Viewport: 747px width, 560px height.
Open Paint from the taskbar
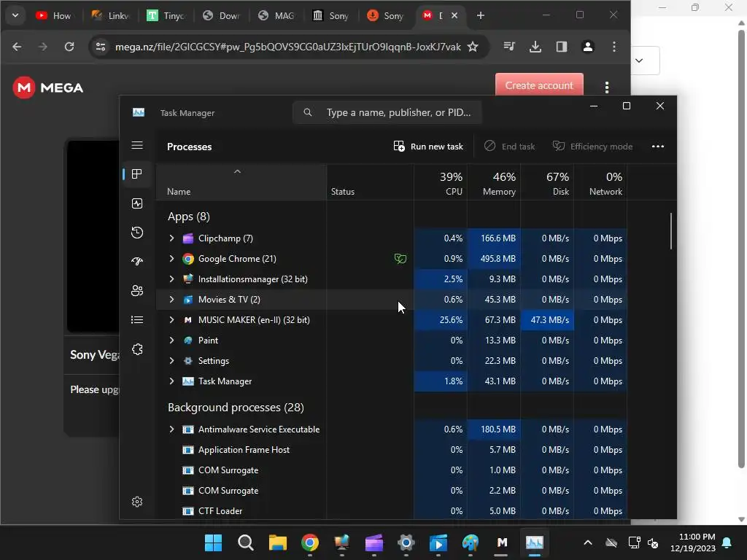tap(471, 542)
